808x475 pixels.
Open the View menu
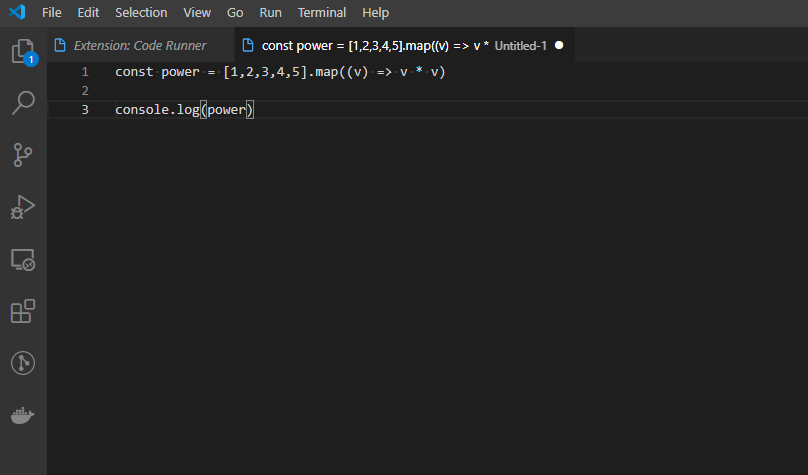point(197,12)
